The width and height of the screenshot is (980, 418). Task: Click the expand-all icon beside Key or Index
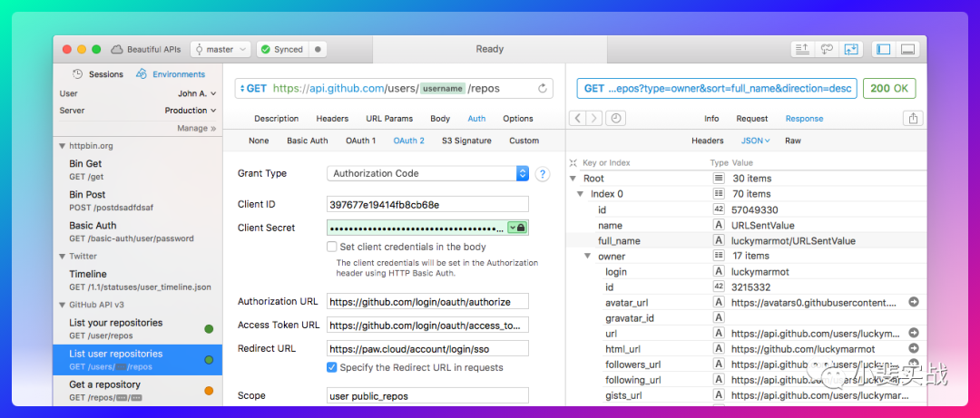[x=573, y=162]
